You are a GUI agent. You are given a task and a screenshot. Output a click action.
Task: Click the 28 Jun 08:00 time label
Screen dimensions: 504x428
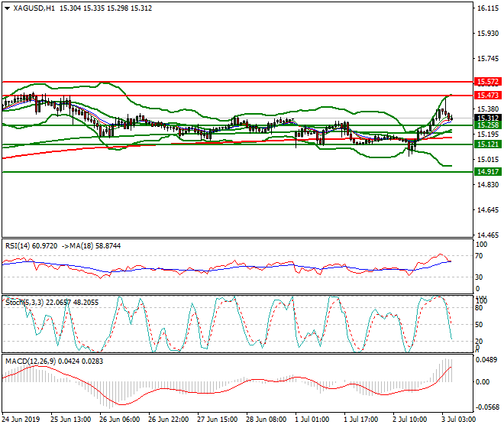coord(267,420)
